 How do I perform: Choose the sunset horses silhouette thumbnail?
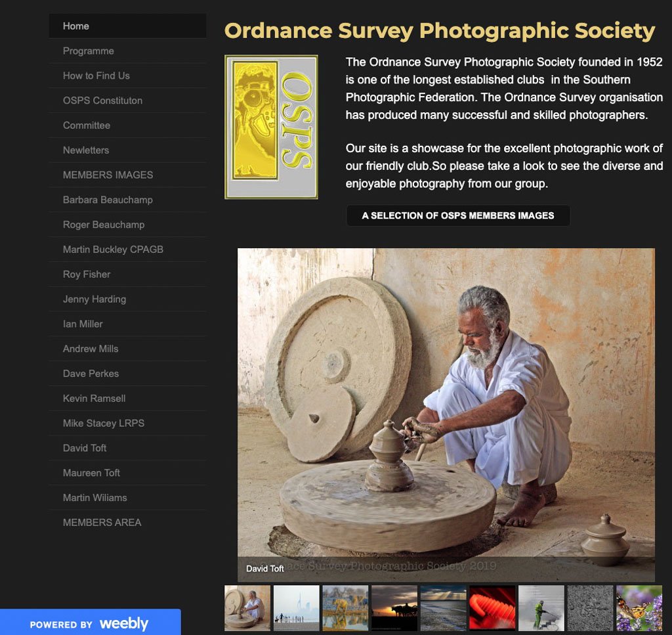tap(394, 607)
